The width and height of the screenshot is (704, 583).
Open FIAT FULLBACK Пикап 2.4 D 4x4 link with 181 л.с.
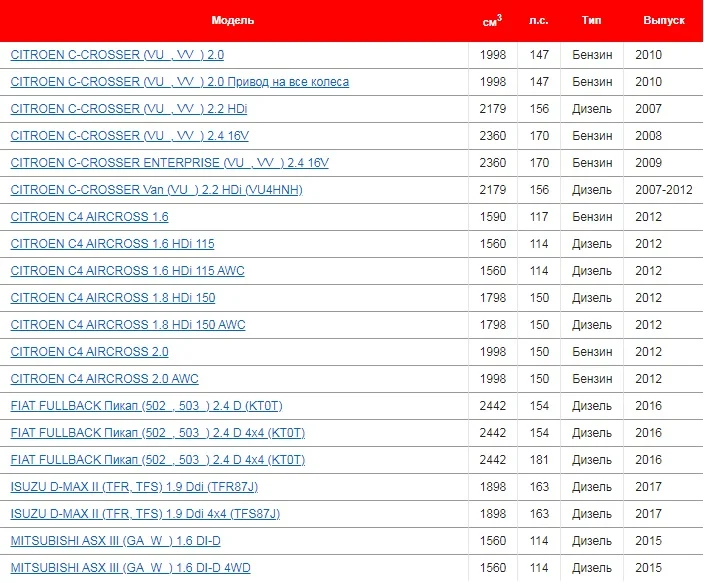click(x=158, y=459)
